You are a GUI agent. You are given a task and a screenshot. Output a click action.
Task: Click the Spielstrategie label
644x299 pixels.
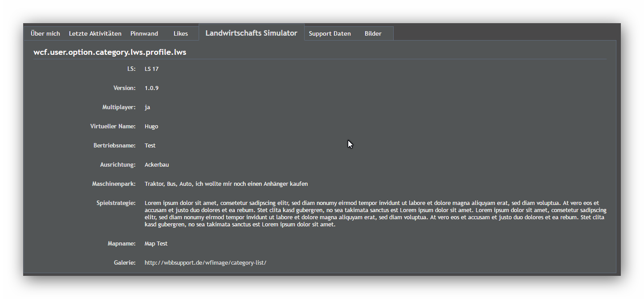(x=116, y=203)
